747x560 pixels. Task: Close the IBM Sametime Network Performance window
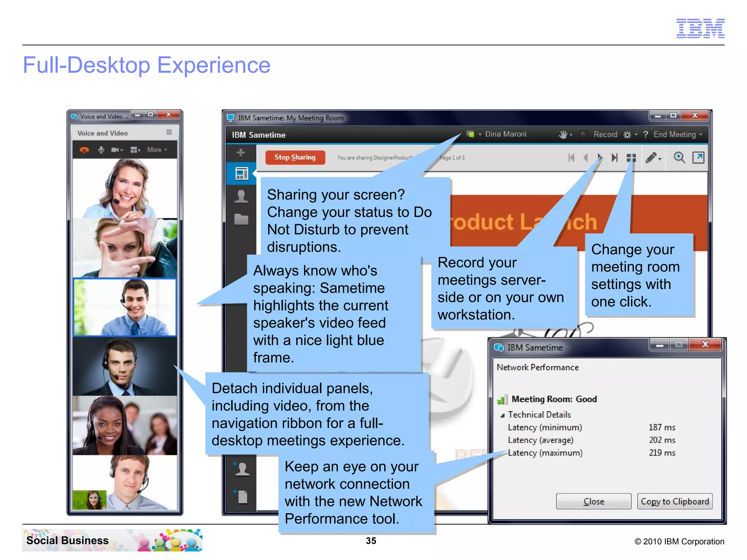705,344
